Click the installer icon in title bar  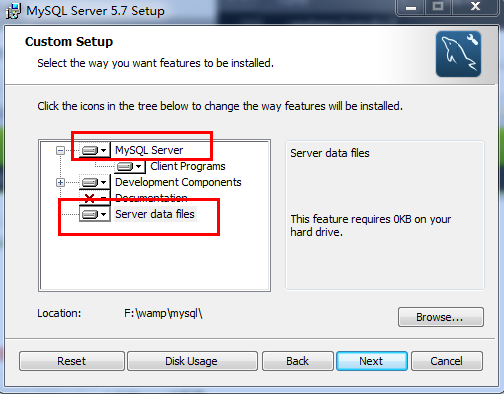[x=14, y=11]
